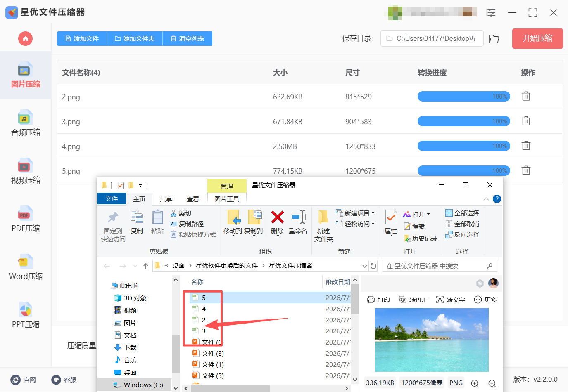Image resolution: width=568 pixels, height=392 pixels.
Task: Select 3D 对象 in navigation pane
Action: (130, 298)
